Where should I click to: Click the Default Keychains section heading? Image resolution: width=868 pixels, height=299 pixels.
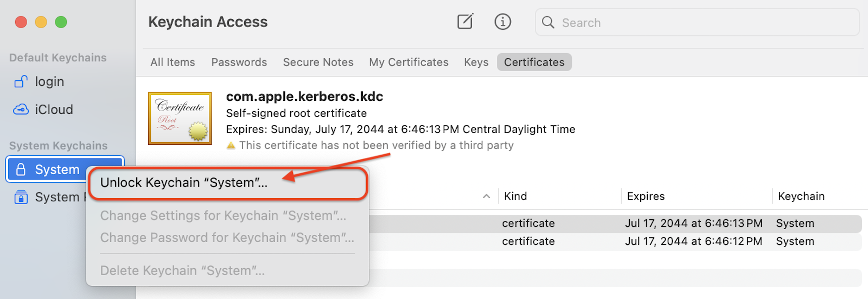point(58,58)
